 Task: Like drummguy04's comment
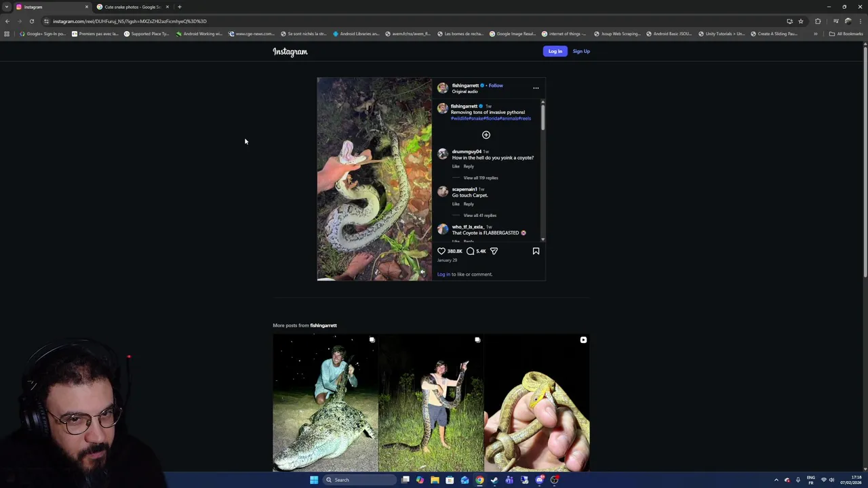coord(456,166)
